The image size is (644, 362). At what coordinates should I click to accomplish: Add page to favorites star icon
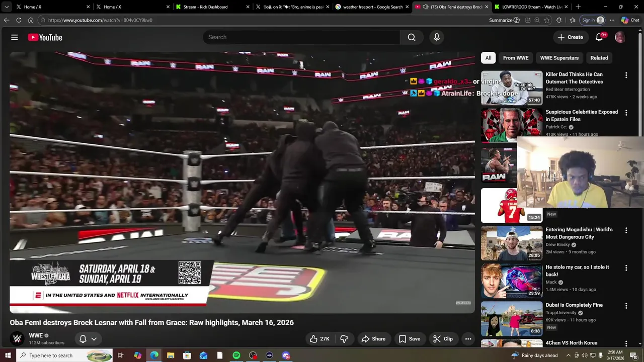547,20
